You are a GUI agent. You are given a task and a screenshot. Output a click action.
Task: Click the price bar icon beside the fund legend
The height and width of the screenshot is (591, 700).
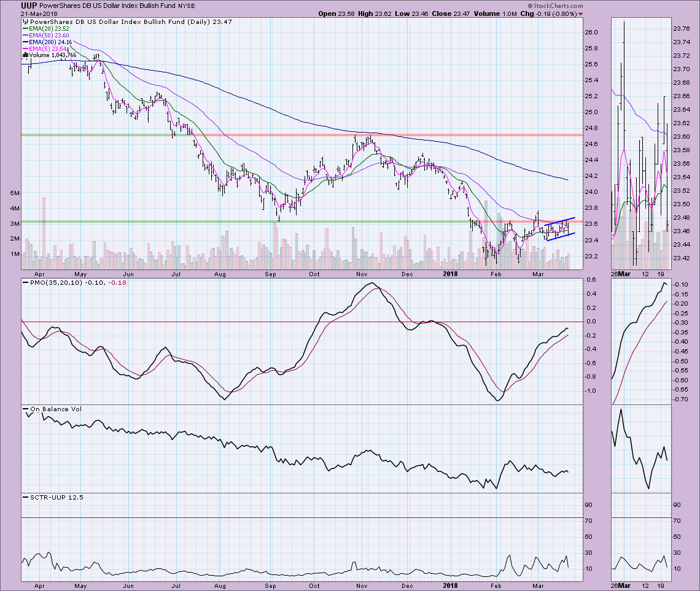pyautogui.click(x=25, y=22)
